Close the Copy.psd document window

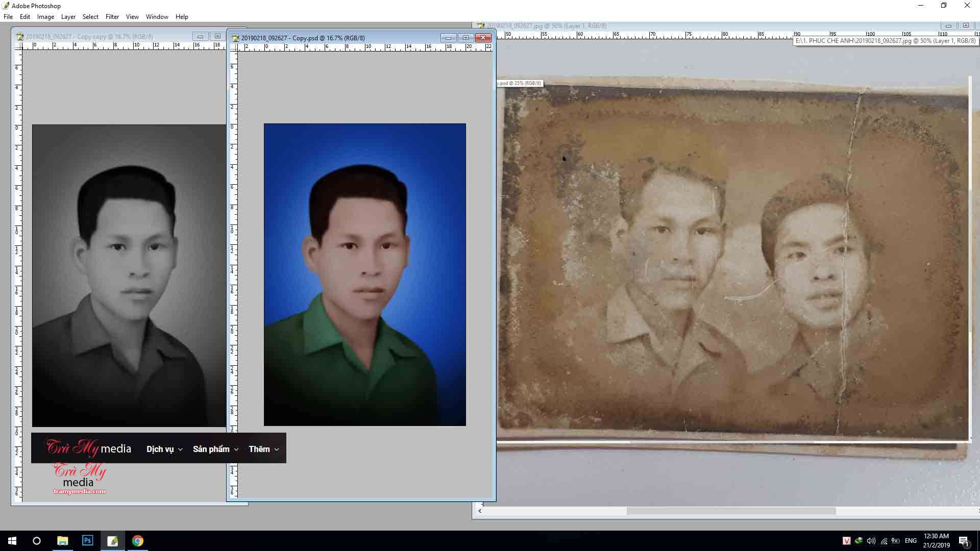[483, 38]
